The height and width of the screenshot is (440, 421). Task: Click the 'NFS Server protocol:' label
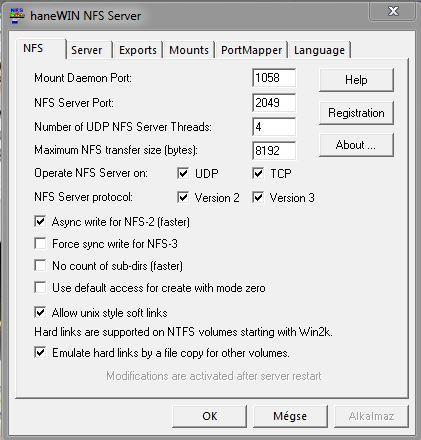(83, 197)
